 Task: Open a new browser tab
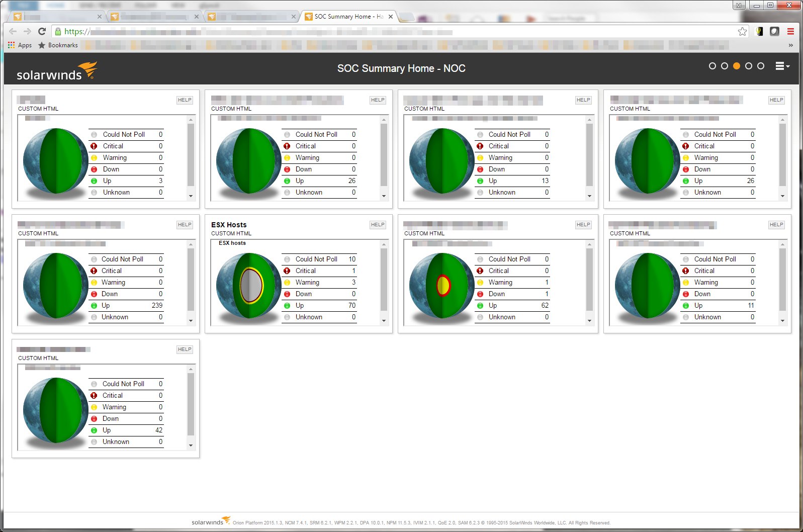click(406, 17)
